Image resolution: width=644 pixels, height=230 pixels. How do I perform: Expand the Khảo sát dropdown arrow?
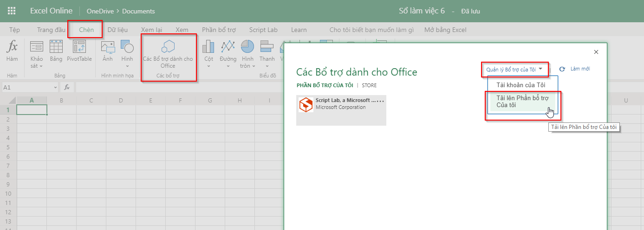point(41,66)
